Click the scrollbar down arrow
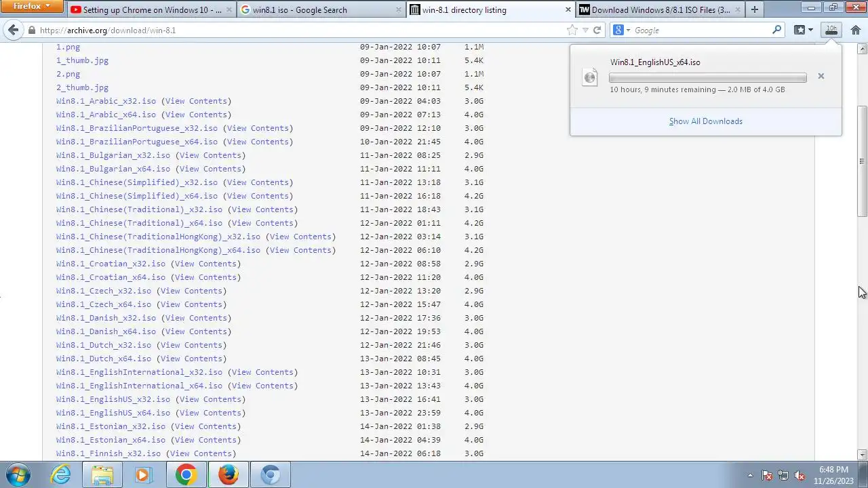The width and height of the screenshot is (868, 488). (862, 455)
